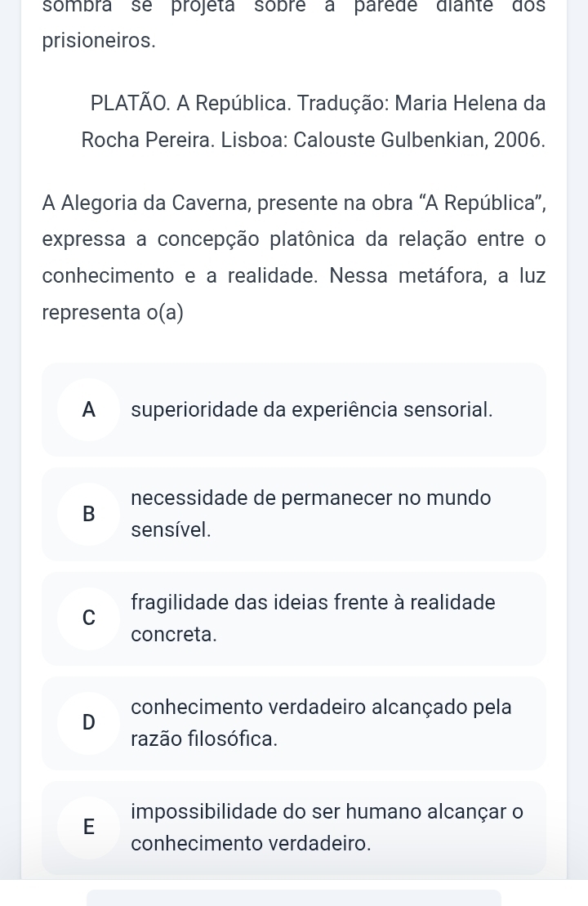588x906 pixels.
Task: Select the letter D answer circle
Action: click(88, 724)
